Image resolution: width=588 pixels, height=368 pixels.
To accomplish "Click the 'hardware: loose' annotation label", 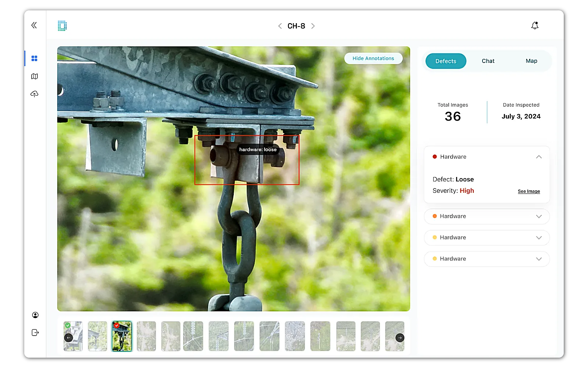I will (258, 149).
